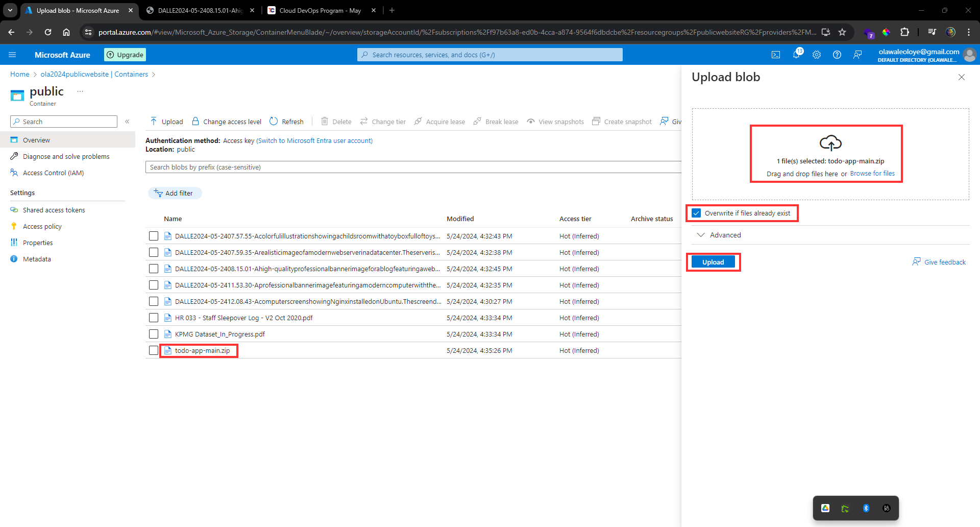
Task: Open the notifications bell
Action: point(796,55)
